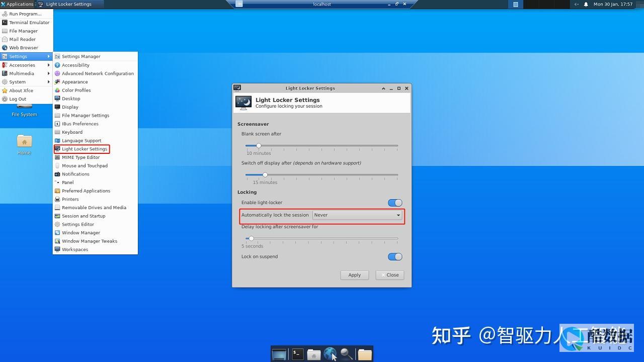Image resolution: width=644 pixels, height=362 pixels.
Task: Toggle the Enable light-locker switch
Action: [395, 203]
